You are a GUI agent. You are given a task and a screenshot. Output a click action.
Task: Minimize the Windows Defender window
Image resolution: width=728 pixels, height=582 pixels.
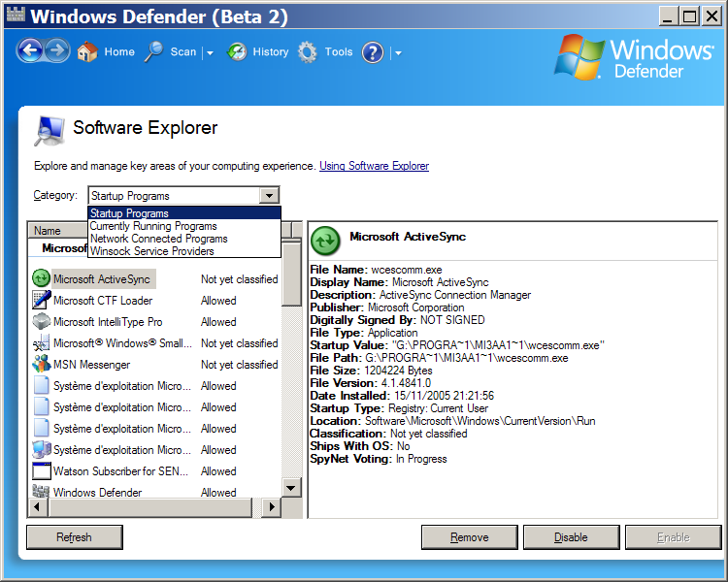click(669, 16)
